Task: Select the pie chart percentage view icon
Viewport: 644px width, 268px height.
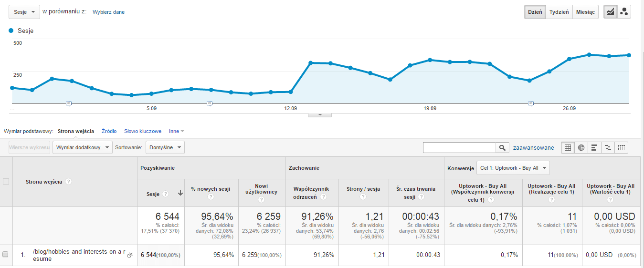Action: click(581, 148)
